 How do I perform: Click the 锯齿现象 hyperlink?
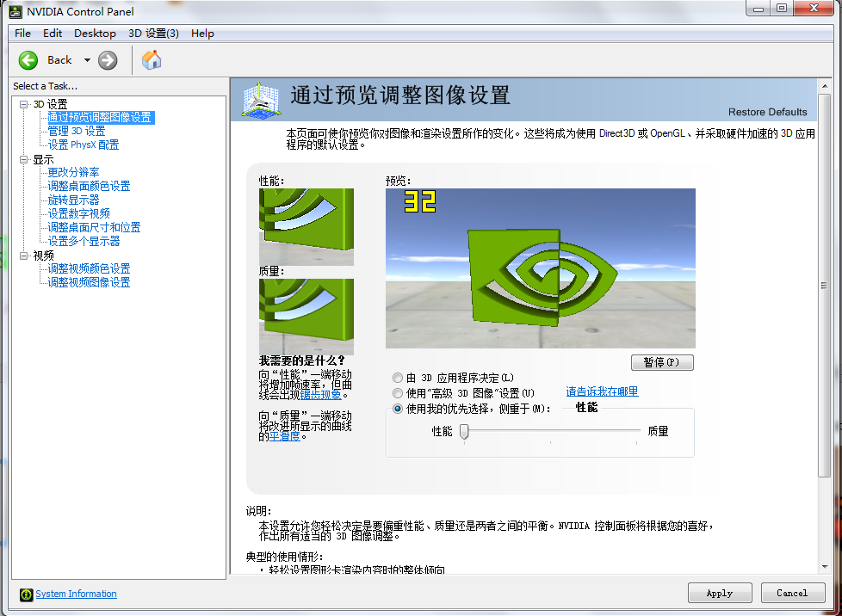[320, 395]
